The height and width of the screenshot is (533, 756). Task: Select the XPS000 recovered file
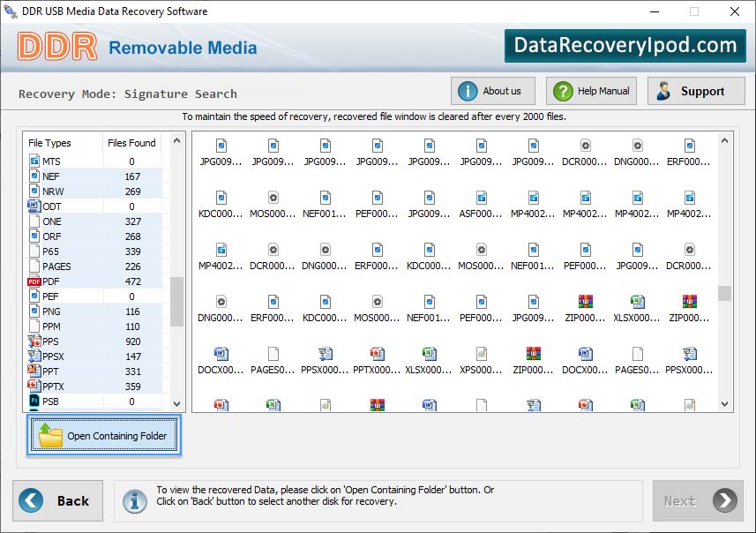coord(481,361)
